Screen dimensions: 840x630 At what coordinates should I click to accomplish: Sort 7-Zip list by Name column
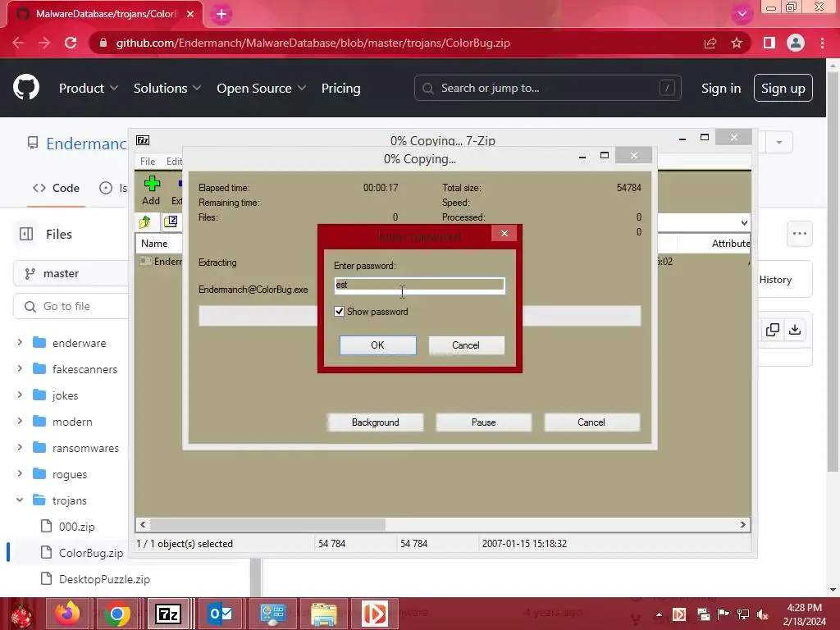(x=154, y=243)
